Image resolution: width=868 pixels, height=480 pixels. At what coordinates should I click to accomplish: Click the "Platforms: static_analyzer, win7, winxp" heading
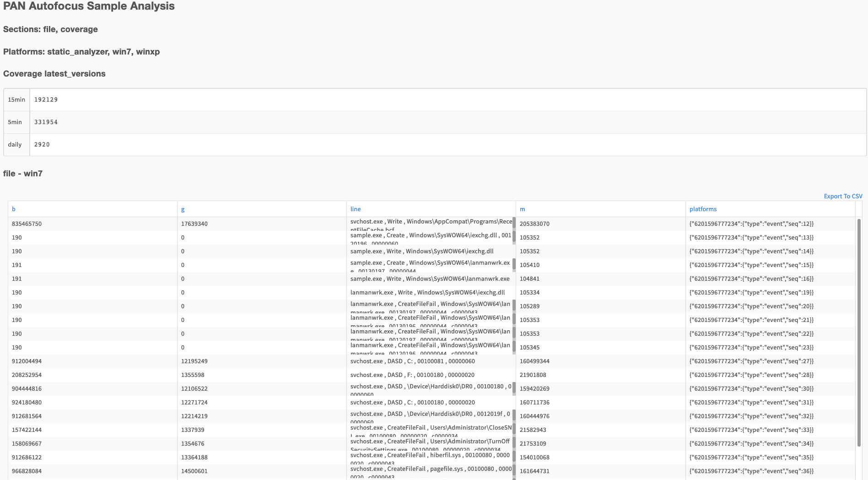81,52
